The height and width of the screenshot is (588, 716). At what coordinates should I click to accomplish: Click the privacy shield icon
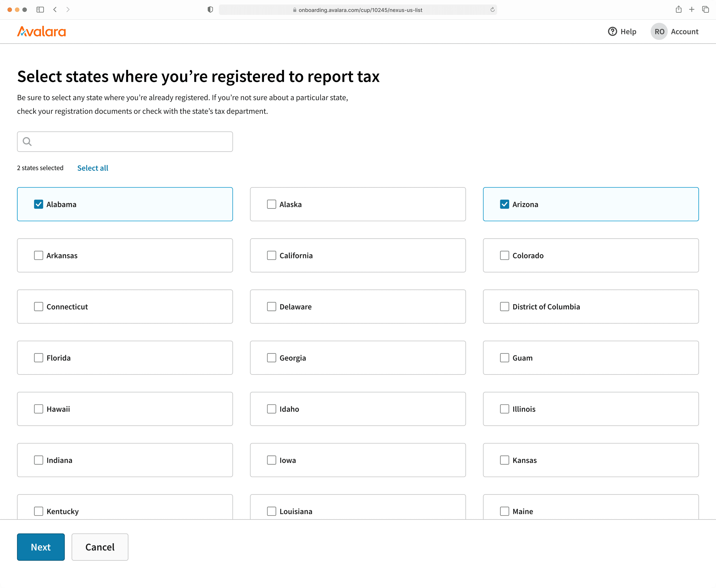coord(210,10)
